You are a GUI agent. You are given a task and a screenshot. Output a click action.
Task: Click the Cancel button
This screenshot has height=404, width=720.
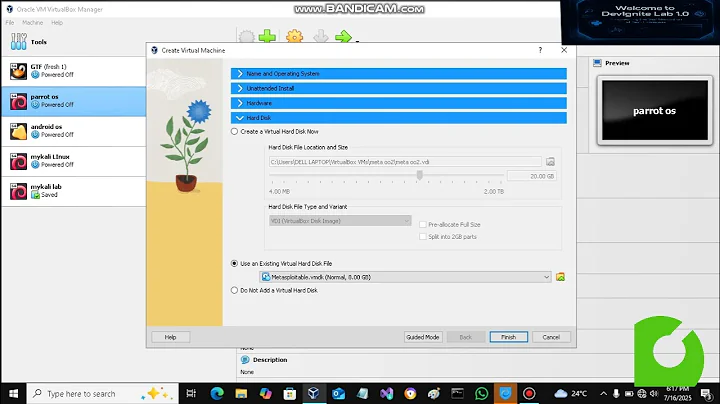(x=551, y=337)
